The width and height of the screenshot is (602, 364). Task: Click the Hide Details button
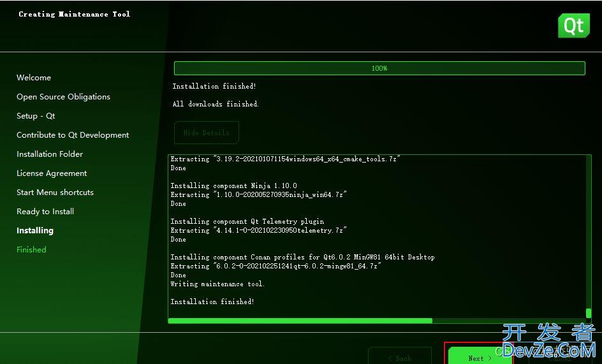click(207, 133)
